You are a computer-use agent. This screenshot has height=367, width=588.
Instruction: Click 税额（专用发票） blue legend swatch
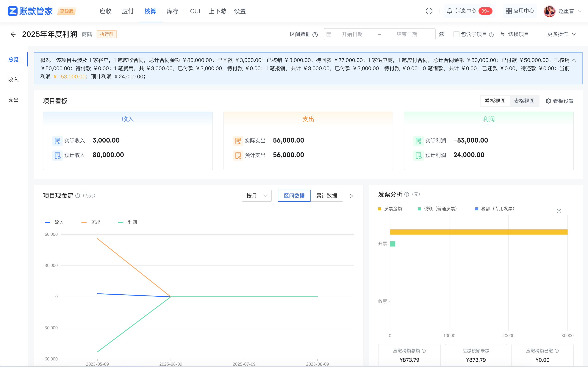tap(477, 209)
